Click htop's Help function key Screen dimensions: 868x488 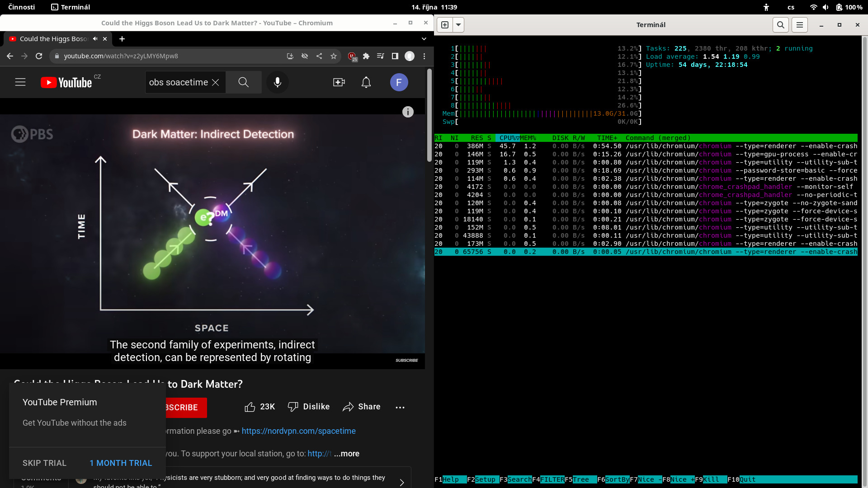coord(450,479)
